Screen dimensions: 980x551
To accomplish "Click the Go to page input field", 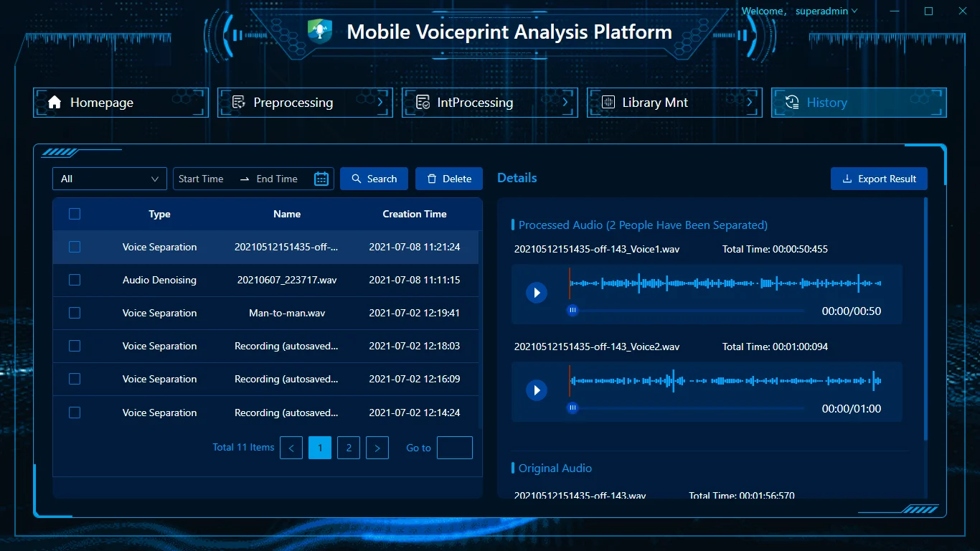I will tap(455, 448).
